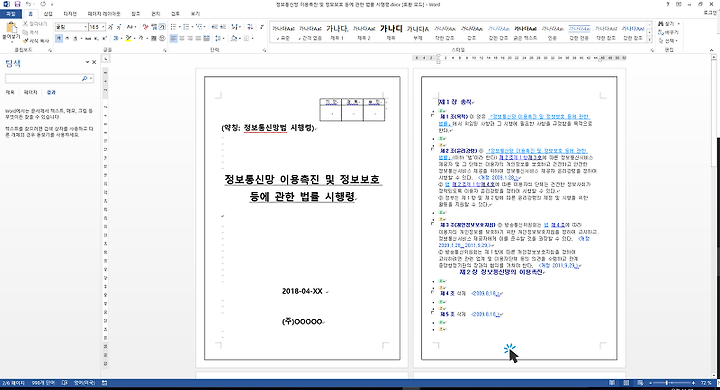Screen dimensions: 720x390
Task: Click the Grow Font icon
Action: point(111,27)
